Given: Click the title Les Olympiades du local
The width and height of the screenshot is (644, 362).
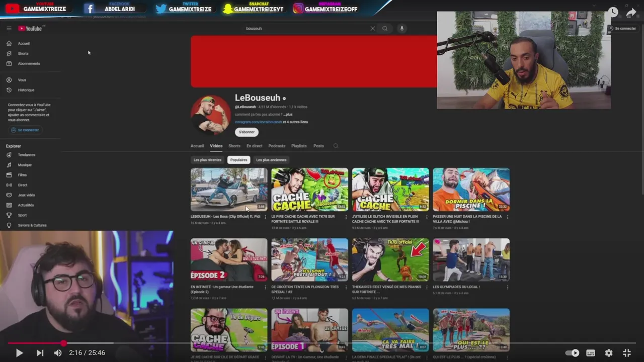Looking at the screenshot, I should (x=456, y=287).
